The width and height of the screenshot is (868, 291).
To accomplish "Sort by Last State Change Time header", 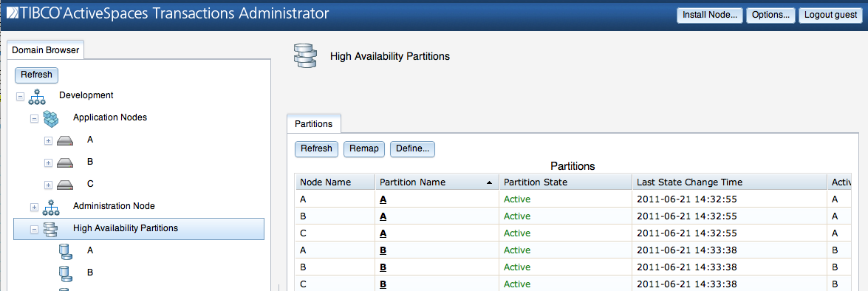I will (x=729, y=182).
